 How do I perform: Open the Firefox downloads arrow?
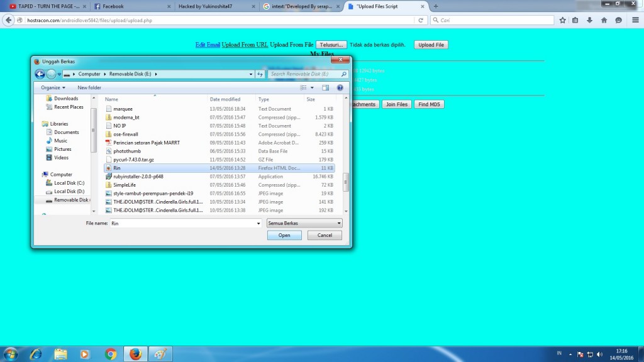pos(589,20)
